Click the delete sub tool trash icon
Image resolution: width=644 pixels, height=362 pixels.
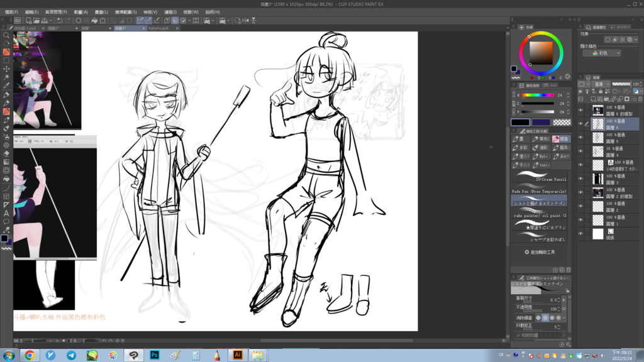coord(569,270)
